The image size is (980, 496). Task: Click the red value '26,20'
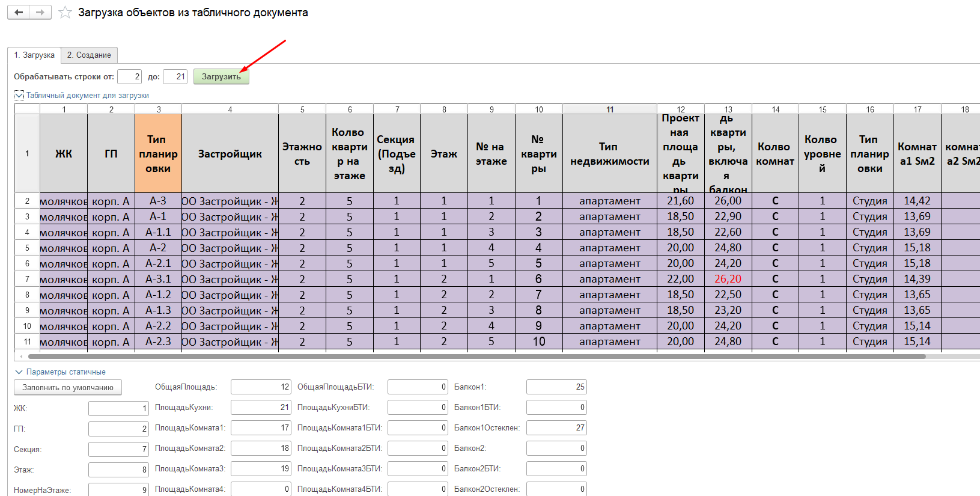point(728,279)
